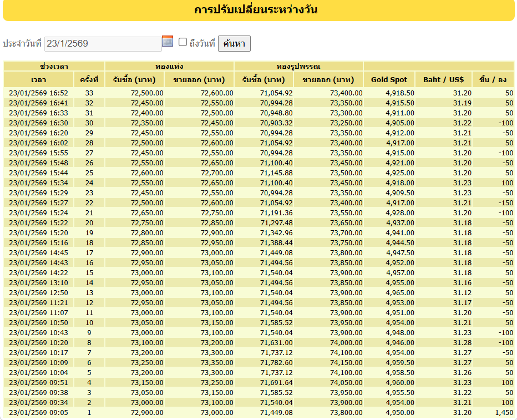Select the row timed 23/01/2569 16:52

pyautogui.click(x=258, y=93)
